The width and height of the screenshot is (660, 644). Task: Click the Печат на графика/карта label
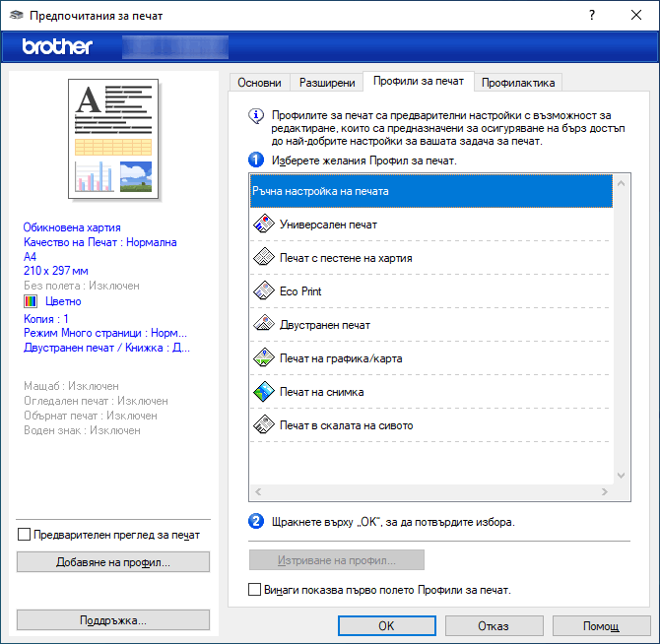tap(341, 358)
